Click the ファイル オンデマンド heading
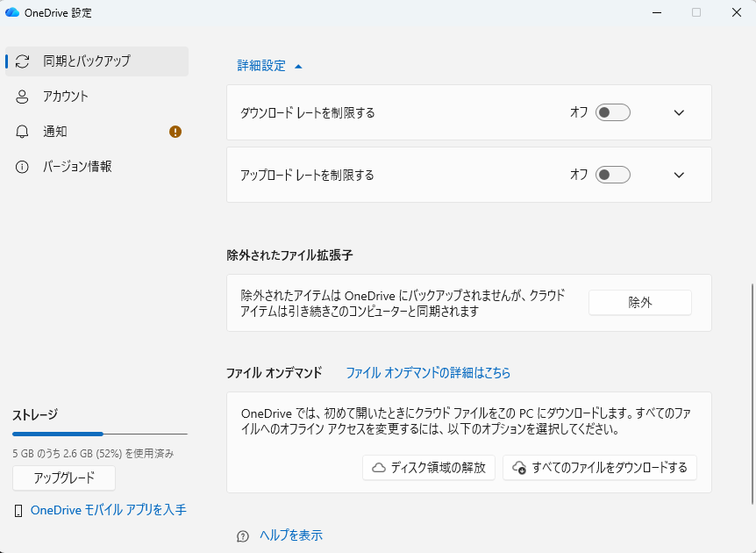The height and width of the screenshot is (553, 756). click(x=275, y=373)
